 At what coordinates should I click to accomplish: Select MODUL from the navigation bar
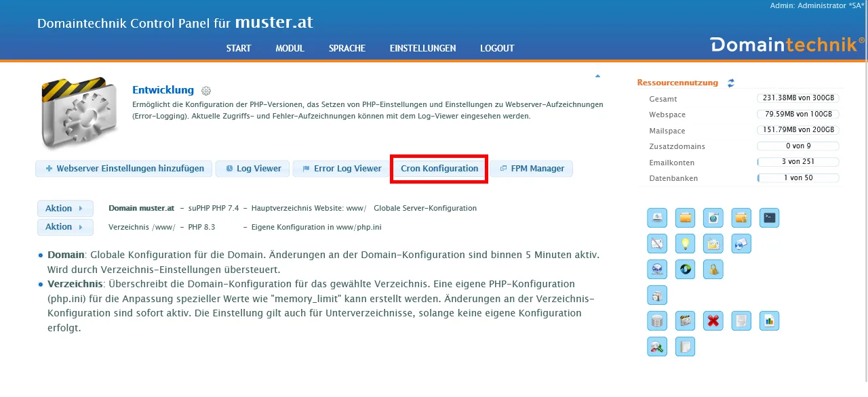coord(290,48)
